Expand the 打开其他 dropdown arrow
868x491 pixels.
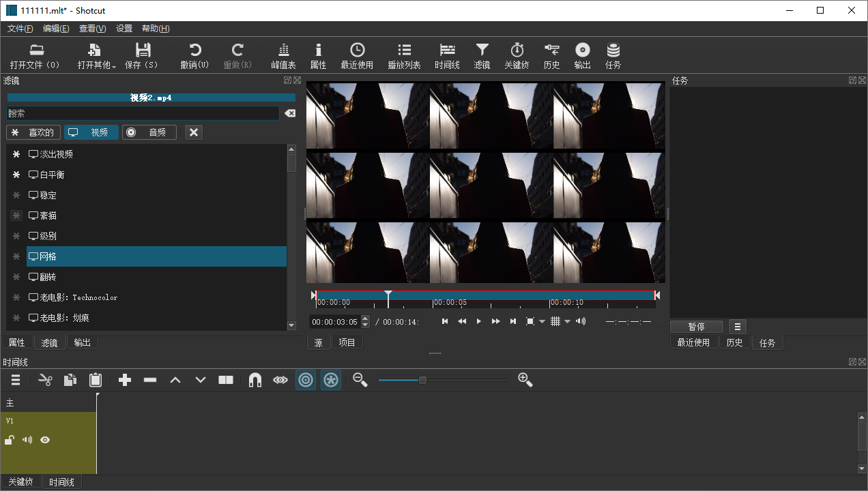point(114,66)
